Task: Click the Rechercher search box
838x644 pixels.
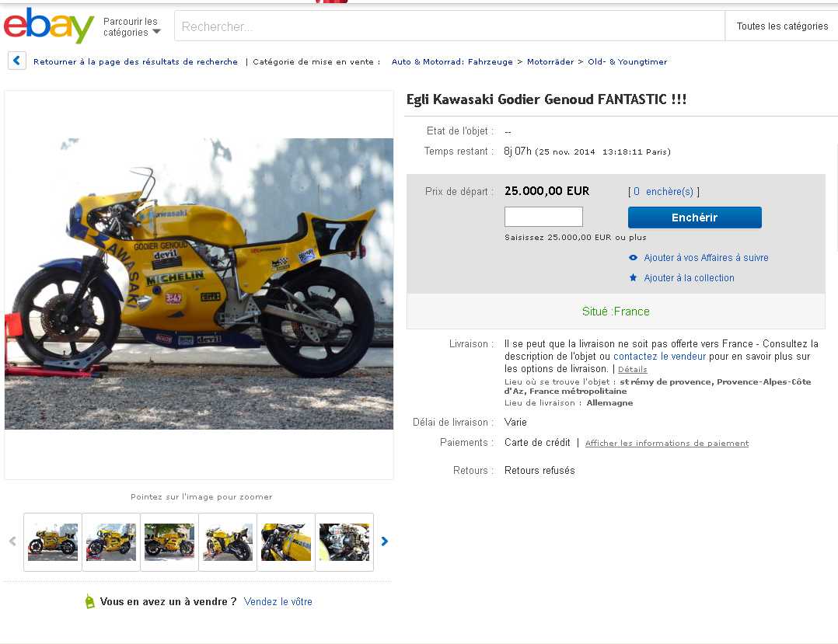Action: (x=449, y=26)
